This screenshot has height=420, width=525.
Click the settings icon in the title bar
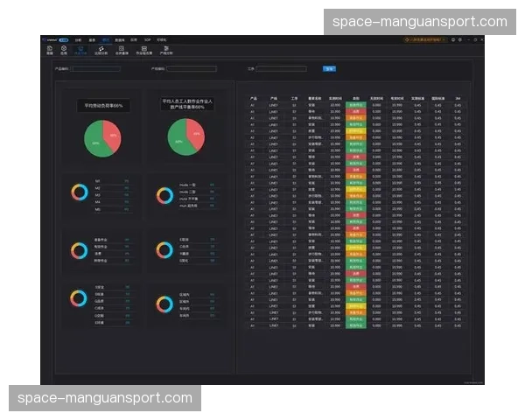click(x=461, y=39)
